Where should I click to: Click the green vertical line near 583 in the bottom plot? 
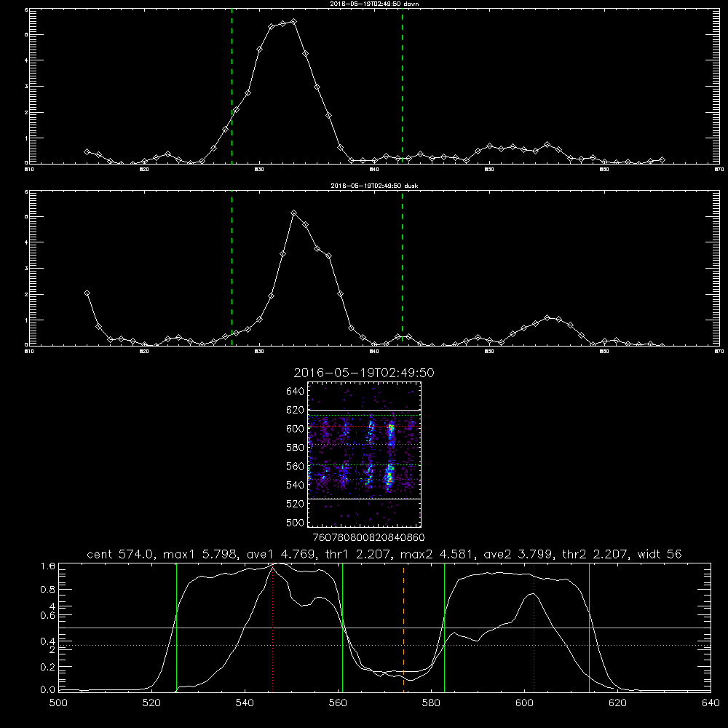point(444,627)
